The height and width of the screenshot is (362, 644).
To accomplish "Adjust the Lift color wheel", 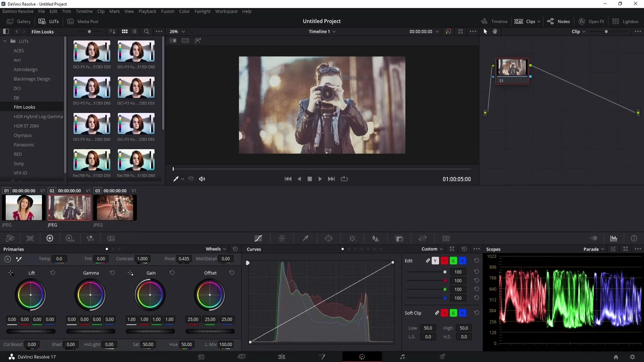I will click(x=31, y=295).
